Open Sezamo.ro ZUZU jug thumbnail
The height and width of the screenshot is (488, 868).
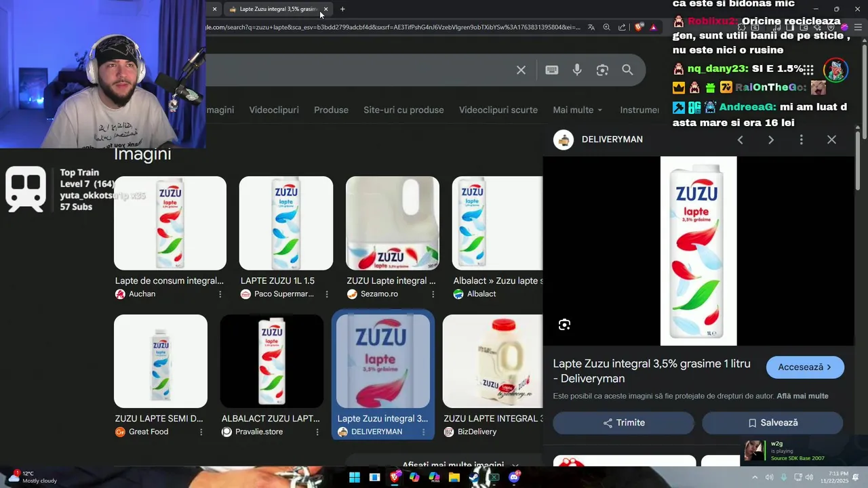[x=393, y=223]
